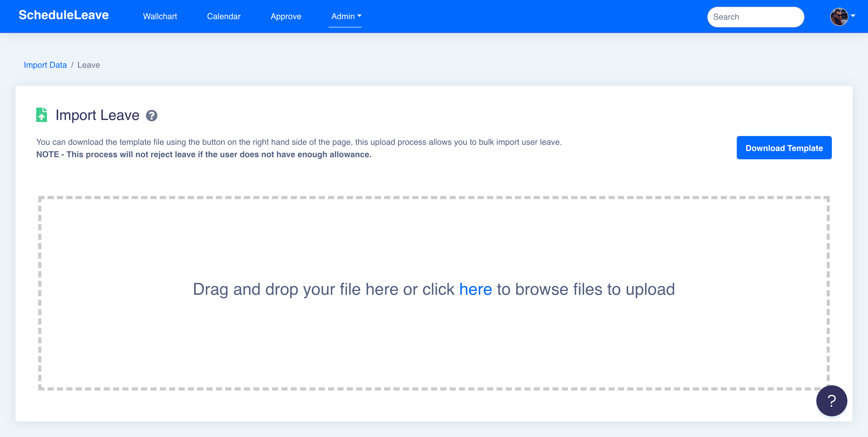
Task: Click the template download description sentence
Action: pos(299,142)
